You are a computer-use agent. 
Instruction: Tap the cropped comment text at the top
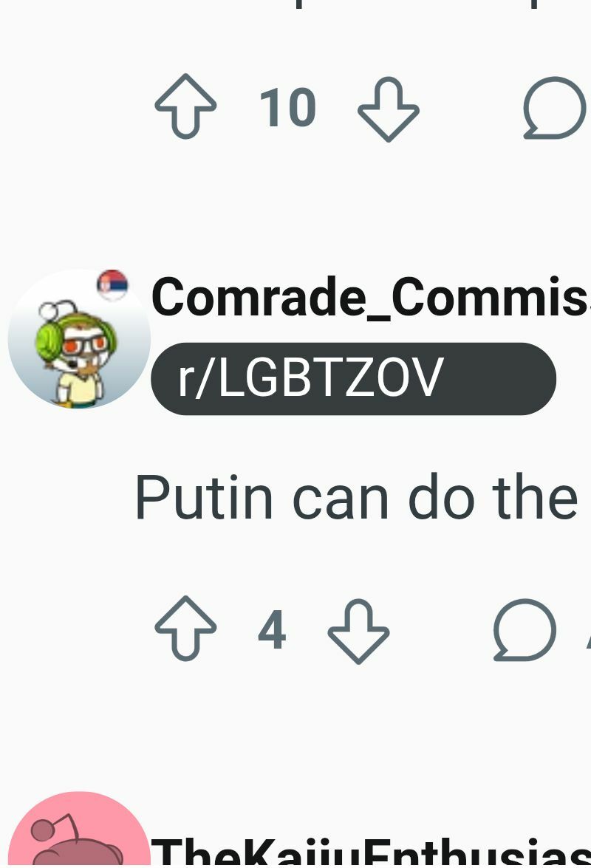pyautogui.click(x=415, y=4)
